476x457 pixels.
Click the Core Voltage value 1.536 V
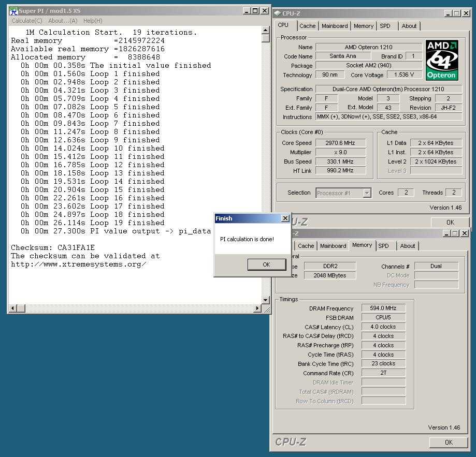coord(404,75)
